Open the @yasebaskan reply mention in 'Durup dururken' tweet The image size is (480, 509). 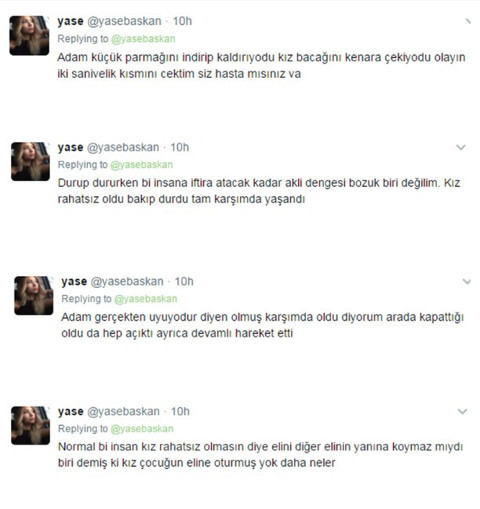[x=141, y=165]
